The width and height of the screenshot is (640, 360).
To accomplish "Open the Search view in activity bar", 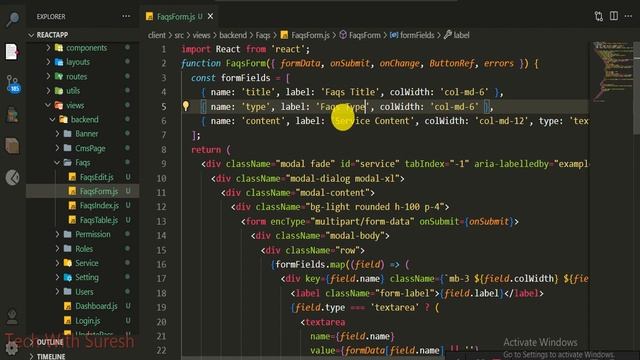I will coord(12,19).
